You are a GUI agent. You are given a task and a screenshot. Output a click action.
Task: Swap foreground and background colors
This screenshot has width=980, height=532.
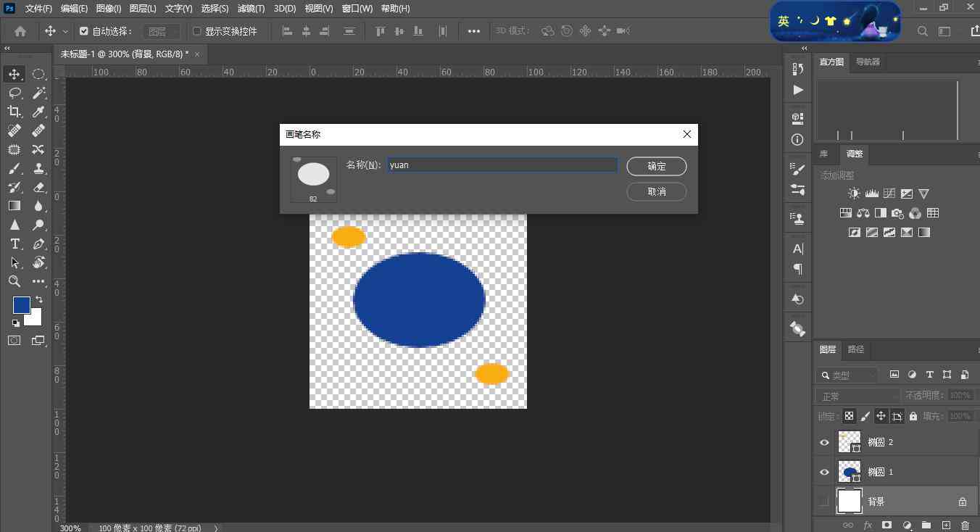point(39,299)
